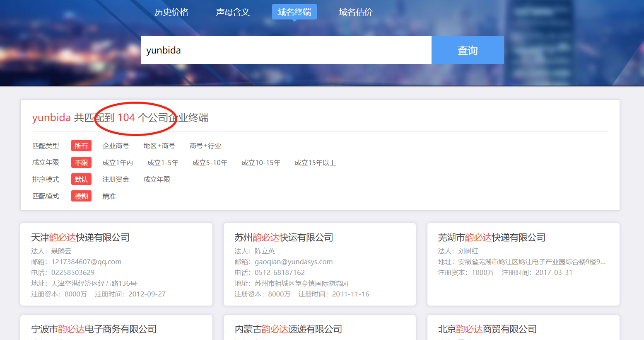
Task: Click address 天津空港经济区经五路136号
Action: 94,283
